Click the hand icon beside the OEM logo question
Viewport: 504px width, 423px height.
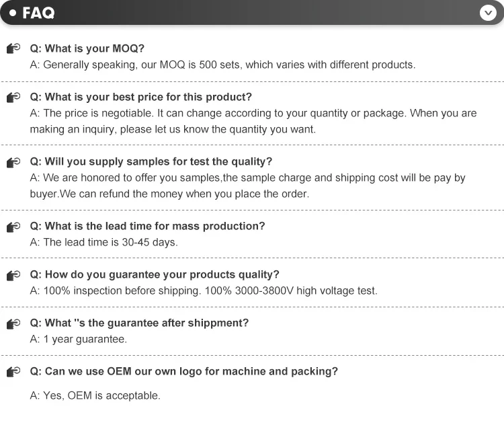click(13, 372)
